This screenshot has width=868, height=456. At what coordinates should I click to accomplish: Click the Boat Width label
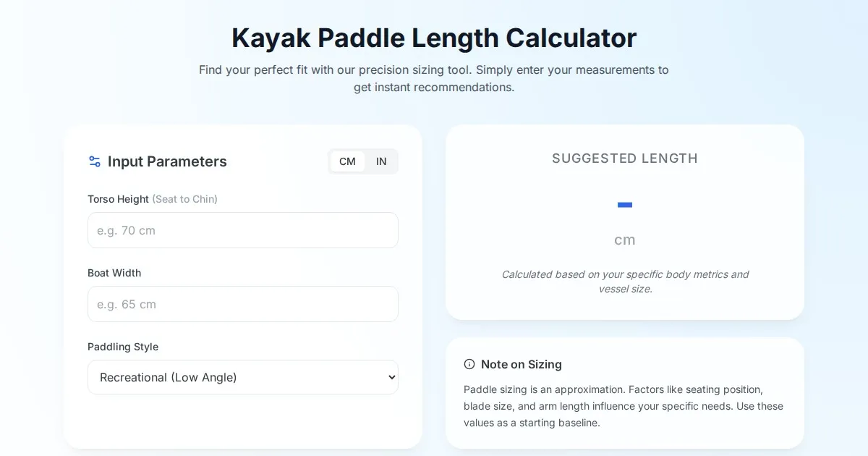(114, 273)
